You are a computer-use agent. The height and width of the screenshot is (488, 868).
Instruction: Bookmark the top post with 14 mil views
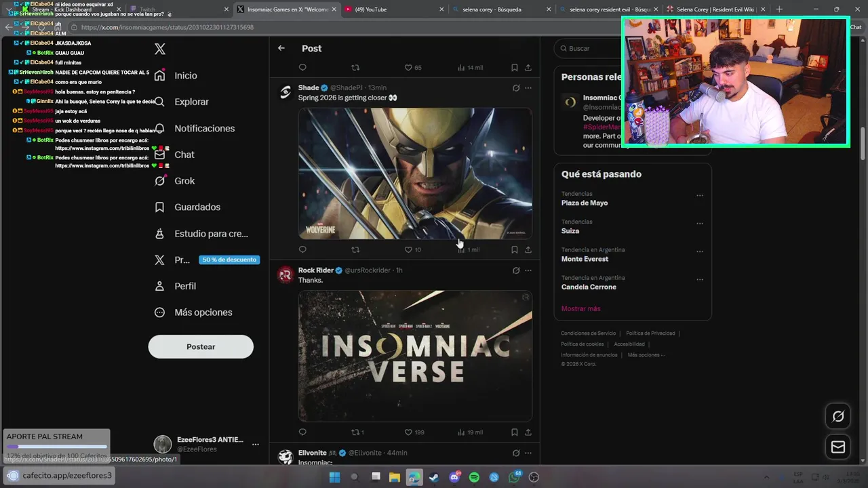[x=515, y=68]
